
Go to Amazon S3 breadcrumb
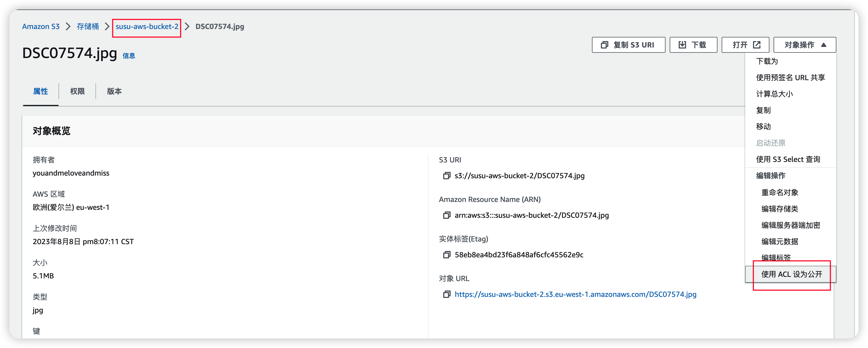41,26
